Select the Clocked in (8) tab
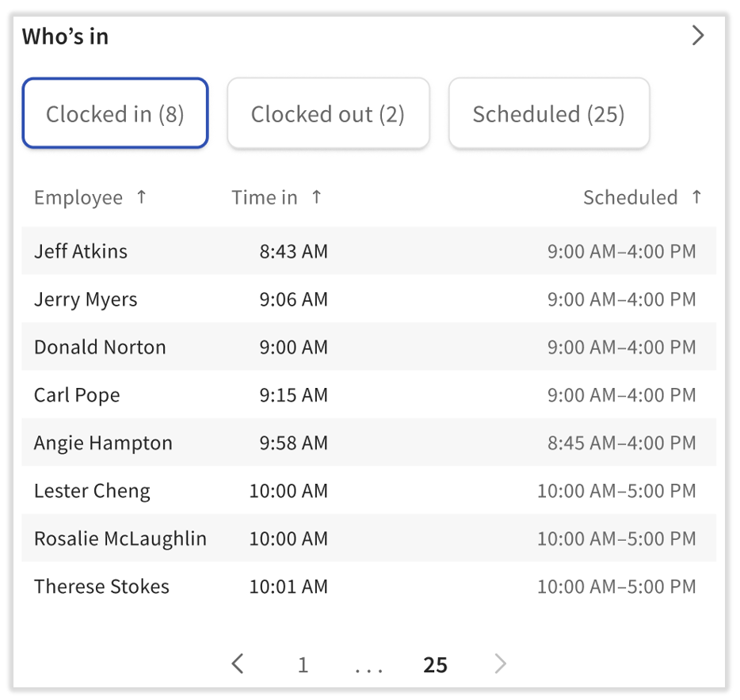 (115, 113)
